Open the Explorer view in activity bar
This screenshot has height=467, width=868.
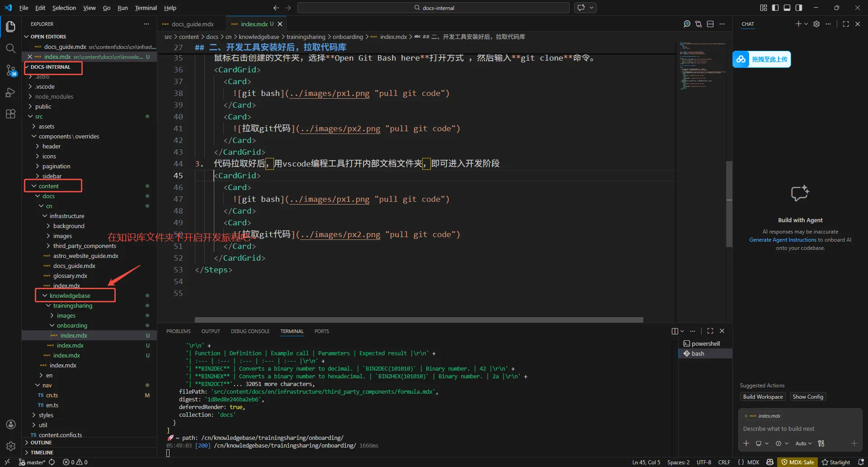tap(11, 27)
